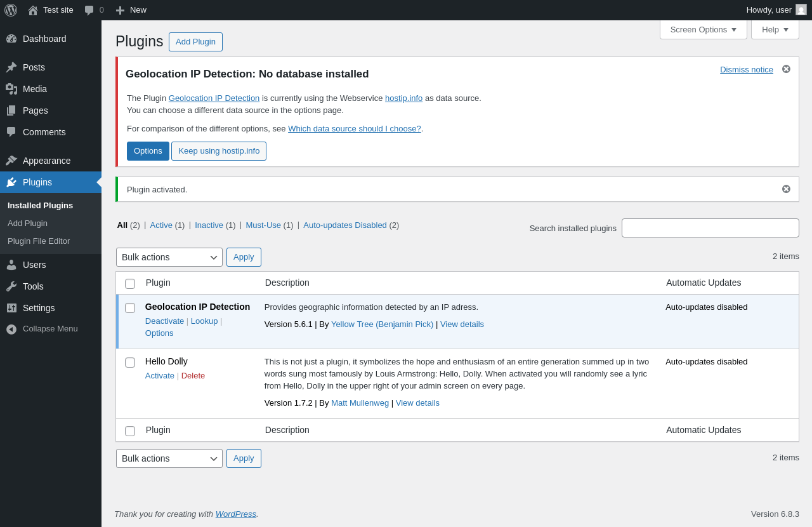Open the top Bulk actions dropdown

169,257
